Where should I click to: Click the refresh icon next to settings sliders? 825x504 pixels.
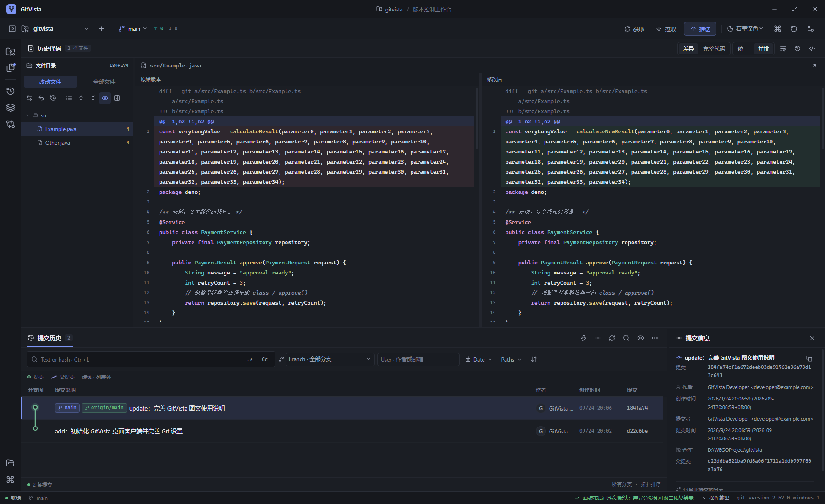click(x=794, y=28)
